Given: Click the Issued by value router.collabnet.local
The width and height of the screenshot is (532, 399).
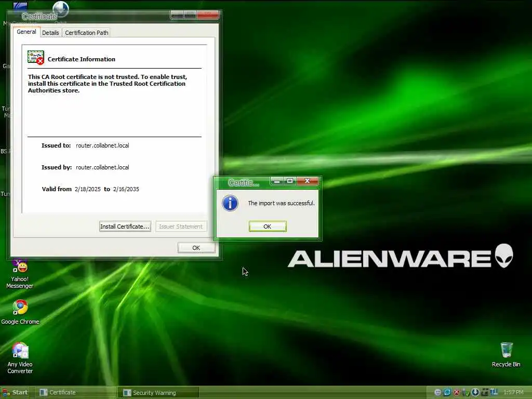Looking at the screenshot, I should (102, 167).
